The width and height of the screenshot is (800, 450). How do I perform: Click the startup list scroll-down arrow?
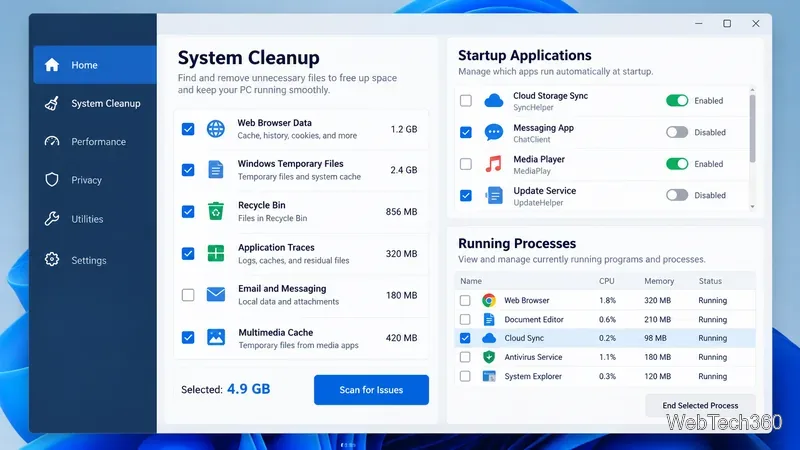point(752,207)
